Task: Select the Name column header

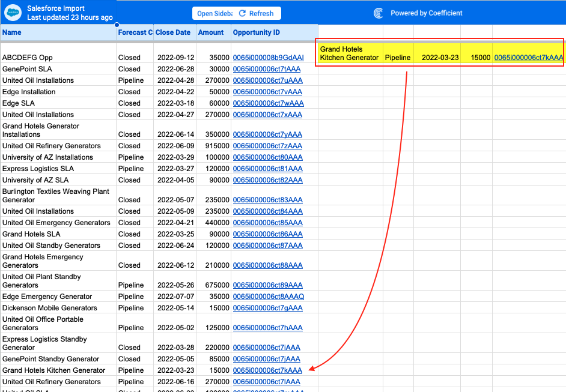Action: pos(58,32)
